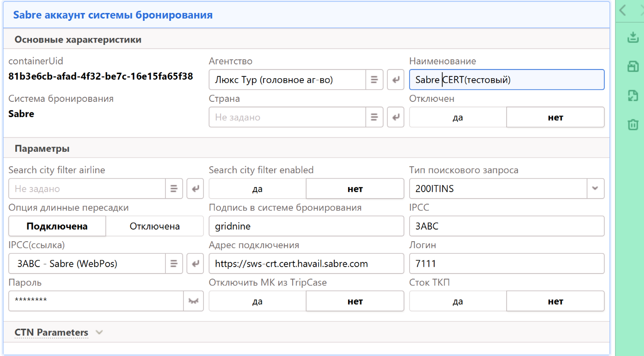Click the return-arrow icon next to Страна
This screenshot has height=356, width=644.
tap(395, 117)
